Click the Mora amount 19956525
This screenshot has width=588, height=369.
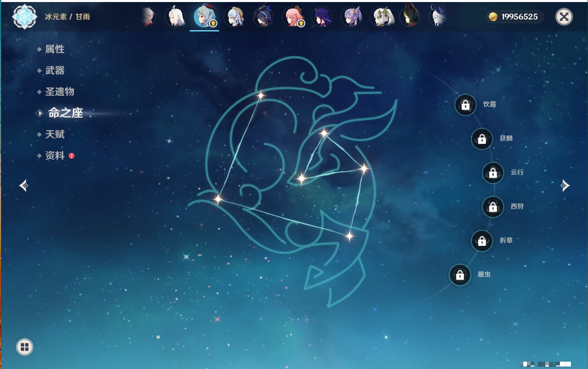[x=520, y=17]
